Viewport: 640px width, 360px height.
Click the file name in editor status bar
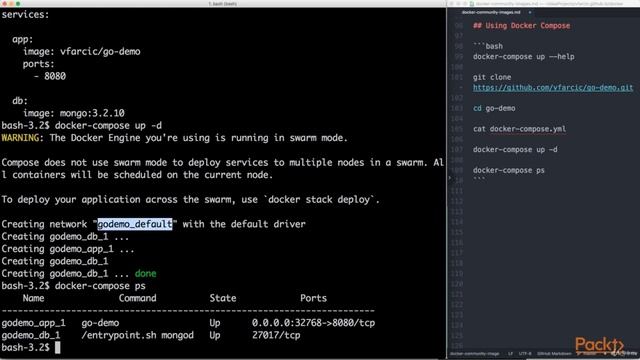(x=474, y=354)
